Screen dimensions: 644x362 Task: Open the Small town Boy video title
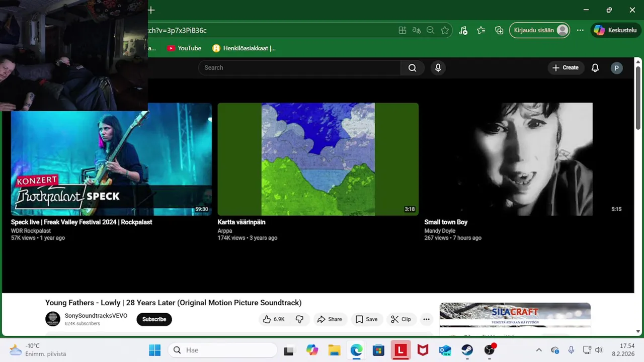point(446,222)
